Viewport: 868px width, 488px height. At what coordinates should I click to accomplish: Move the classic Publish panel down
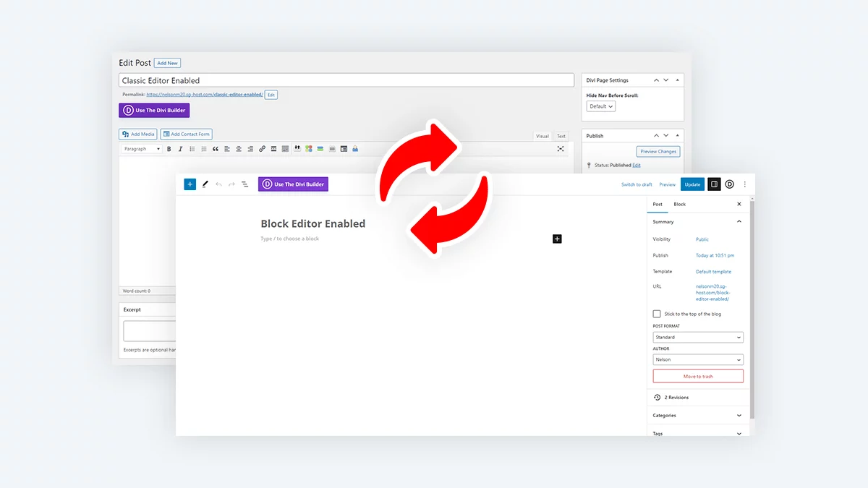(666, 136)
